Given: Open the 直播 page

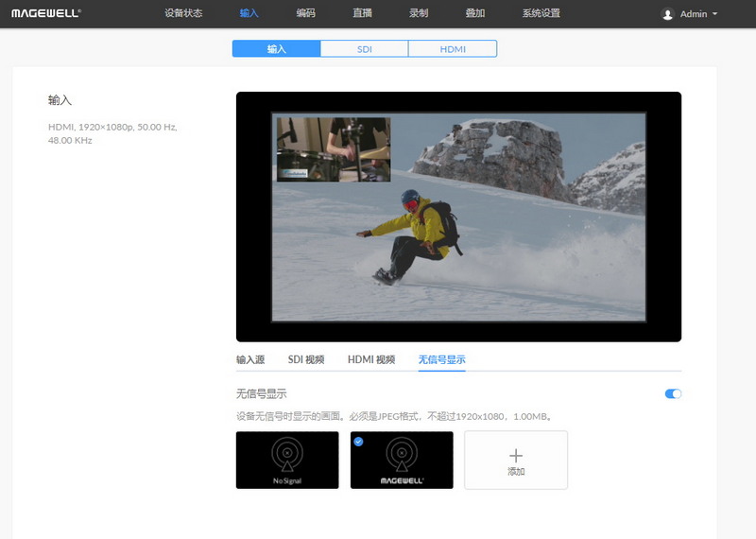Looking at the screenshot, I should (x=362, y=14).
